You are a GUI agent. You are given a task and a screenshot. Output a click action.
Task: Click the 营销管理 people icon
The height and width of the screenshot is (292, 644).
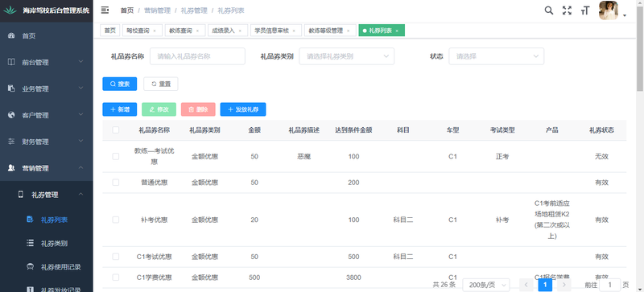coord(11,167)
